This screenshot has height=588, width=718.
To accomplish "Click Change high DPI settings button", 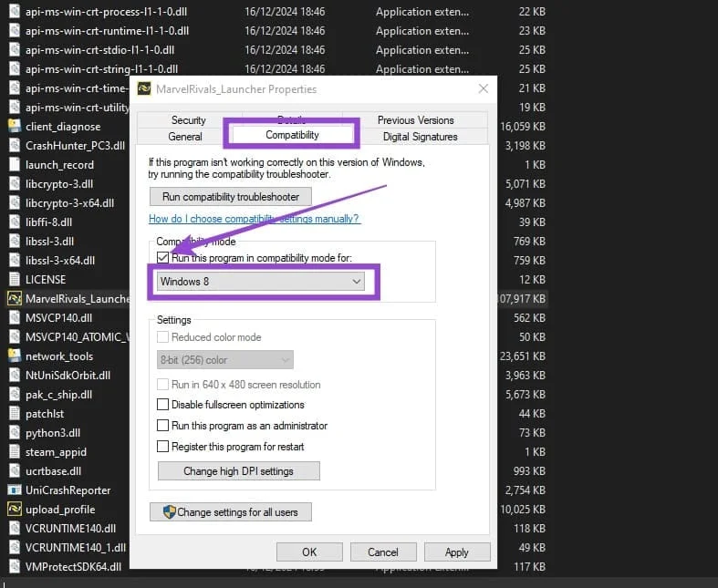I will point(238,471).
